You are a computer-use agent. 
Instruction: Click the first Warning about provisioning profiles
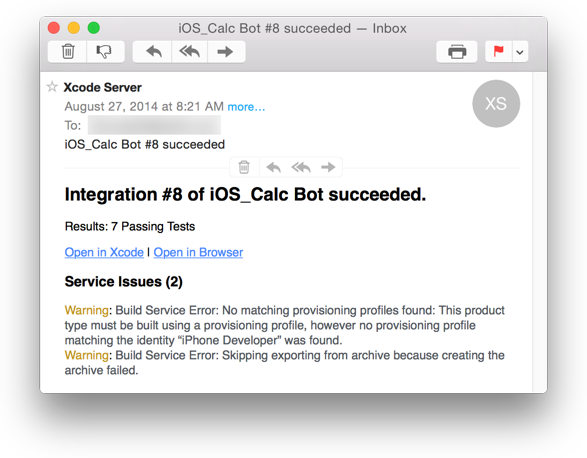click(x=285, y=325)
